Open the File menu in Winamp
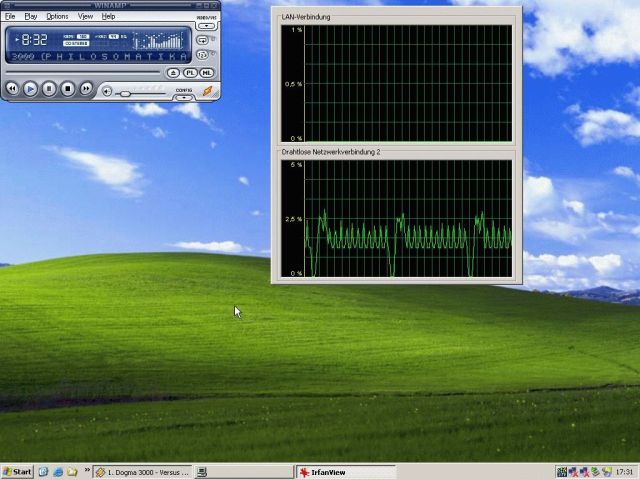640x480 pixels. tap(10, 16)
